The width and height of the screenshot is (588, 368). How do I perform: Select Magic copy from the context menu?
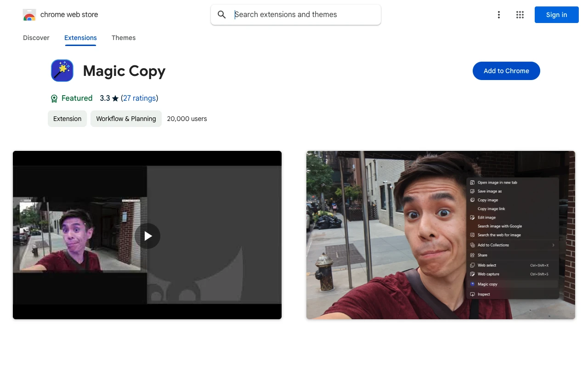(x=488, y=284)
